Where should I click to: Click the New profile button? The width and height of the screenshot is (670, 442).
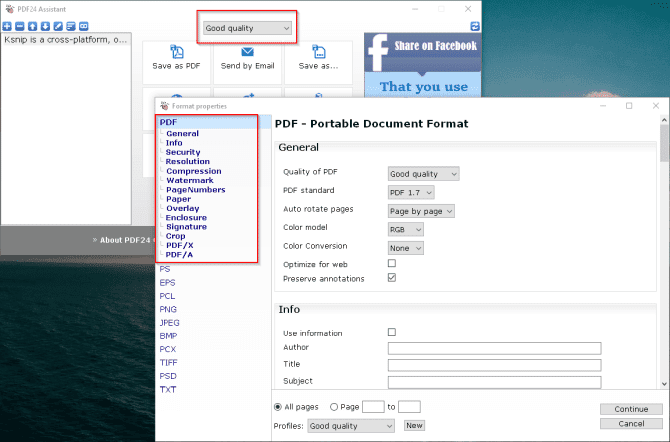pyautogui.click(x=414, y=425)
